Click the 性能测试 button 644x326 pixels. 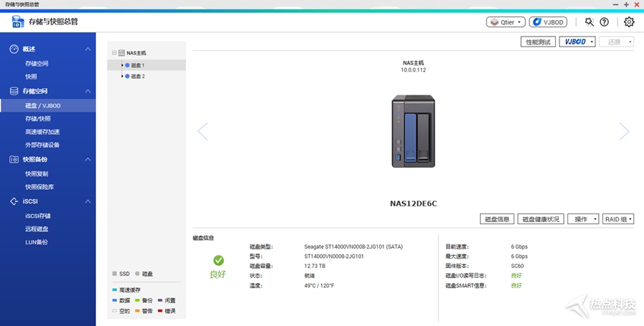click(x=538, y=42)
